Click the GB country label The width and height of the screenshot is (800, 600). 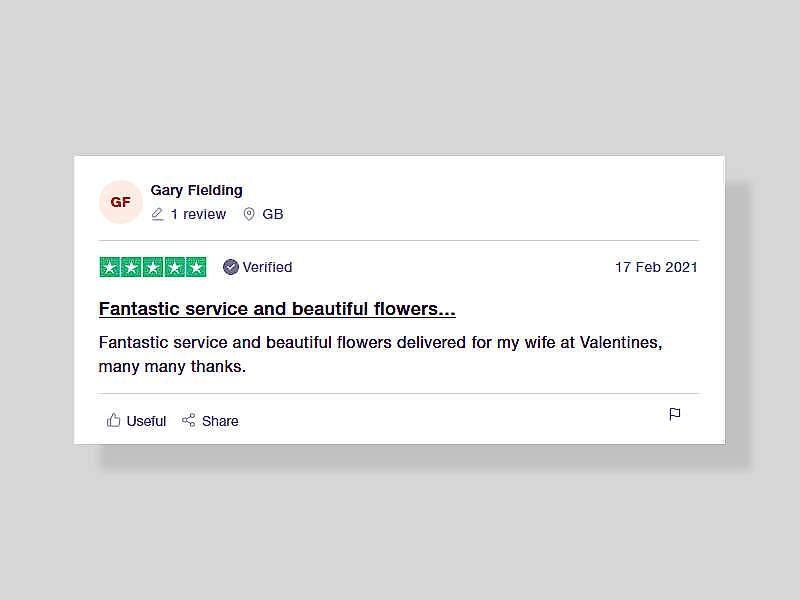273,214
